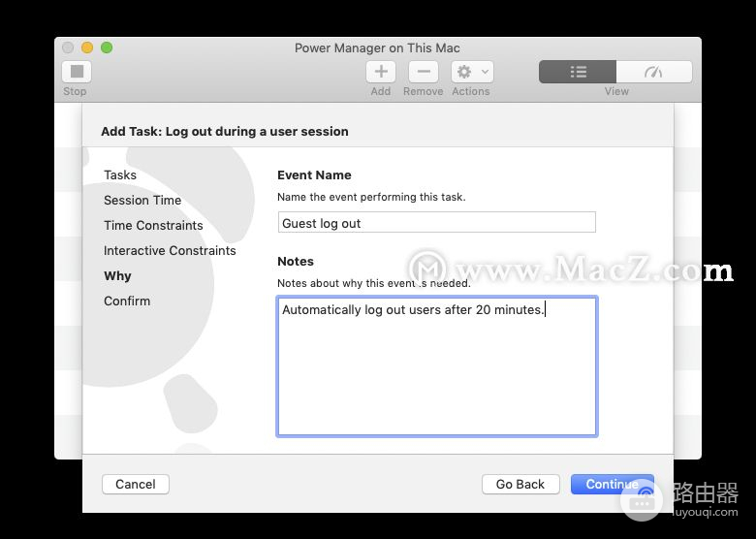
Task: Jump to the Confirm step
Action: point(127,301)
